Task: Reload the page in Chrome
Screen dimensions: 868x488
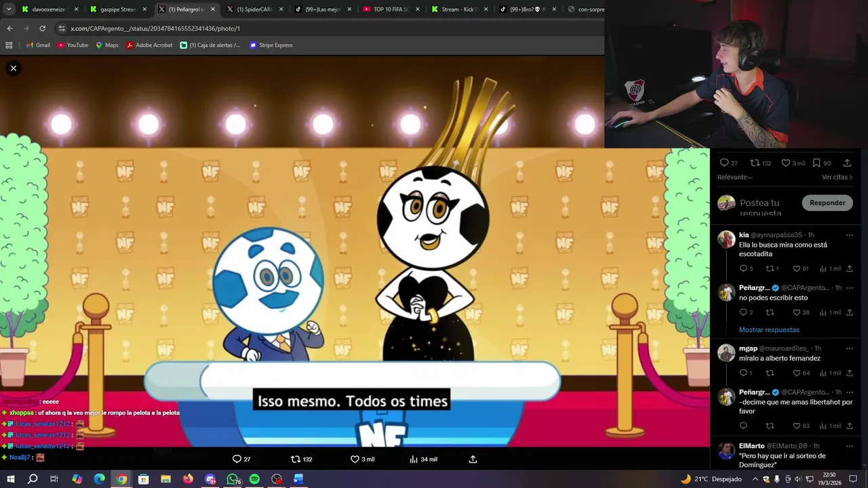Action: tap(42, 28)
